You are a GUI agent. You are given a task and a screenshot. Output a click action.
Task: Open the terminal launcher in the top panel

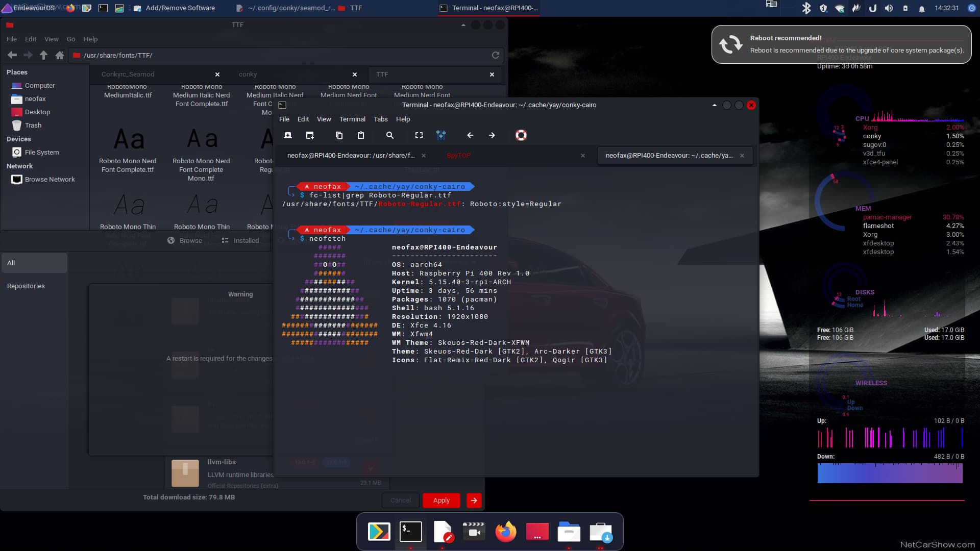click(x=103, y=8)
